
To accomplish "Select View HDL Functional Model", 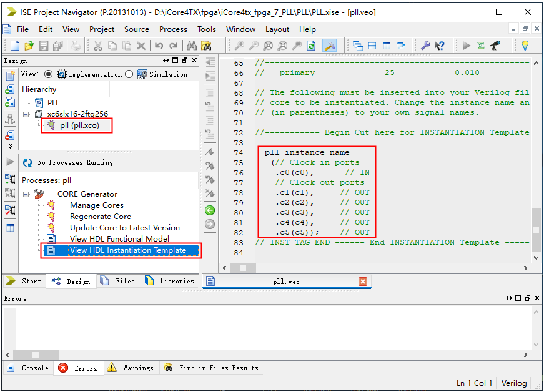I will (x=119, y=239).
